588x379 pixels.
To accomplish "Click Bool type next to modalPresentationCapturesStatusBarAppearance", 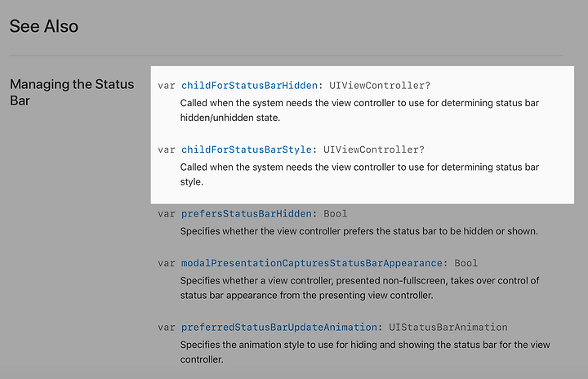I will [x=465, y=263].
